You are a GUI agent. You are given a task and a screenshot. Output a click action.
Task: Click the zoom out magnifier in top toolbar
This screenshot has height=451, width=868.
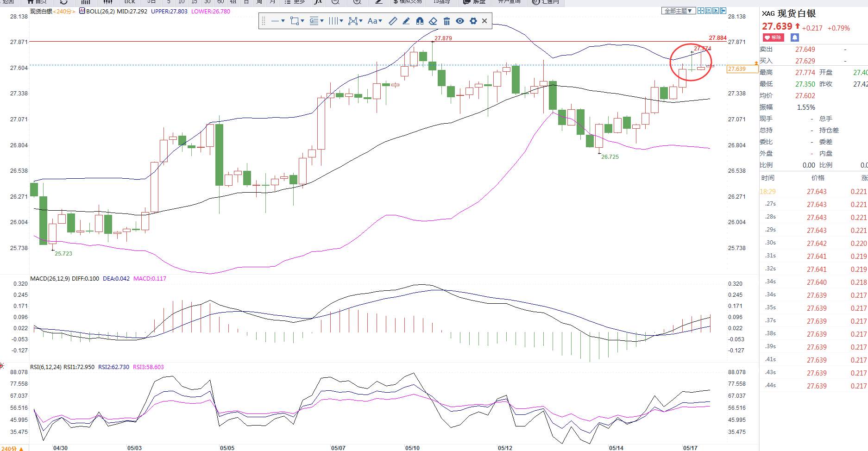(335, 2)
